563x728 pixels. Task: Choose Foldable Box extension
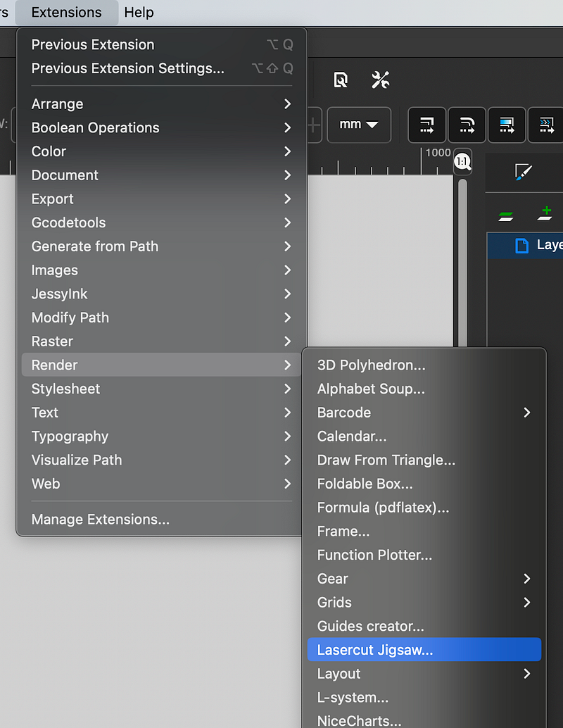[424, 484]
